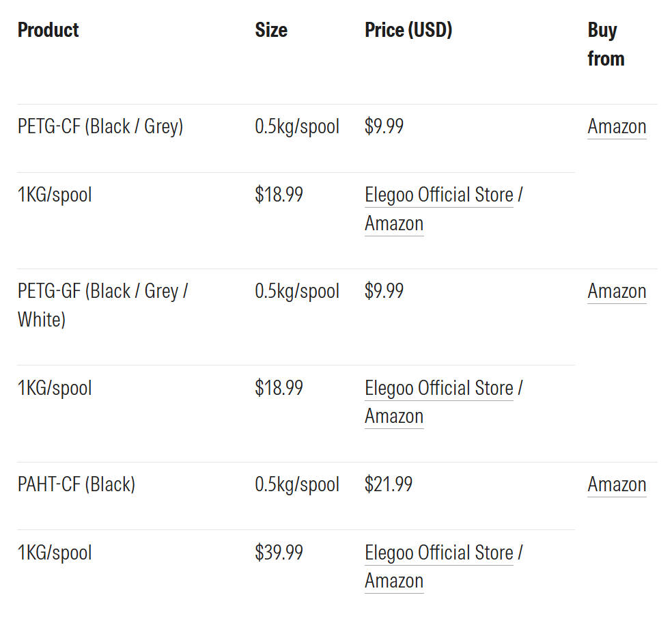Open Elegoo Official Store link for PETG-CF 1KG spool
The width and height of the screenshot is (672, 621).
tap(439, 195)
